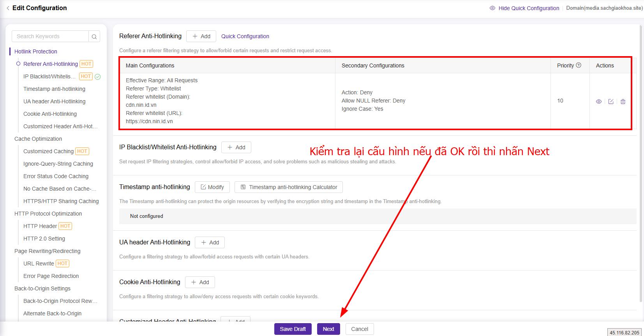Click Modify for Timestamp anti-hotlinking
Image resolution: width=644 pixels, height=336 pixels.
pos(212,187)
